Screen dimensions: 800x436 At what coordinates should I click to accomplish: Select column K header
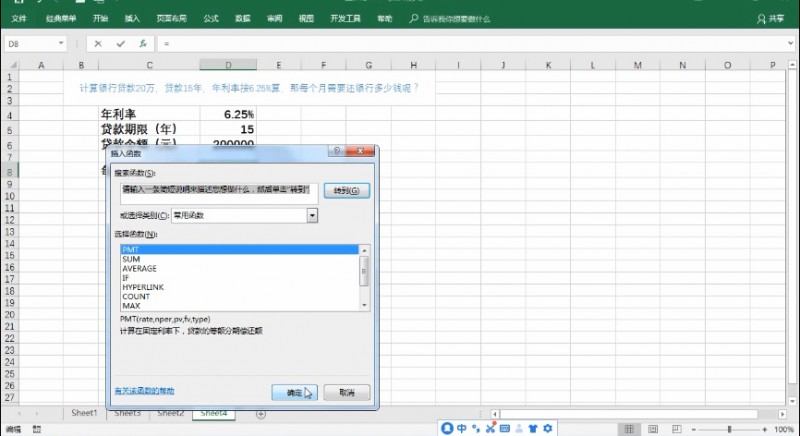click(548, 65)
